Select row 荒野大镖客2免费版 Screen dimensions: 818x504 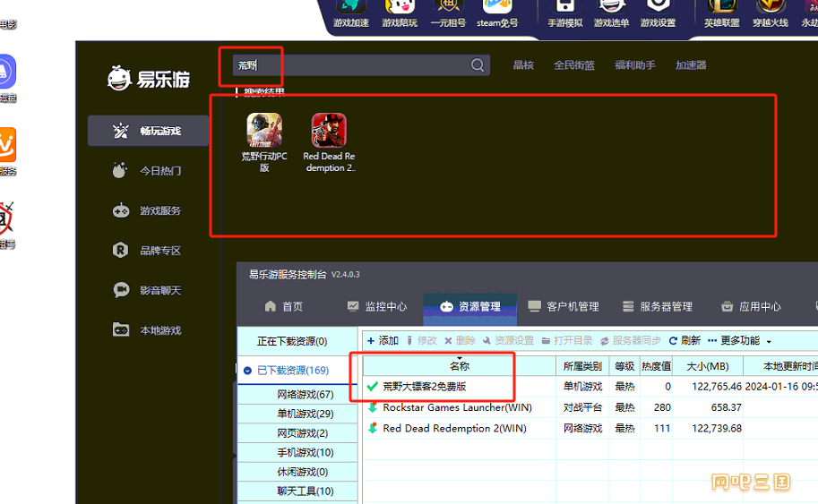590,387
